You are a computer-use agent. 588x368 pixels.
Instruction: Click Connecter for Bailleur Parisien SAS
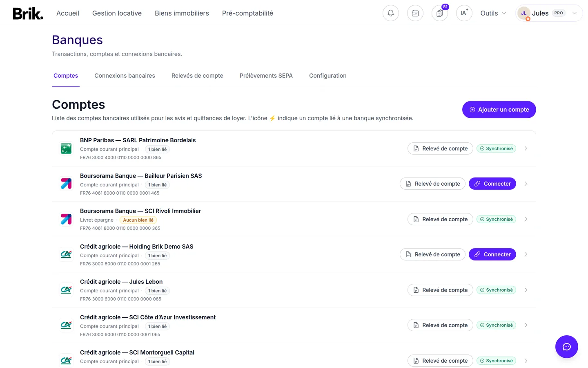pos(492,184)
